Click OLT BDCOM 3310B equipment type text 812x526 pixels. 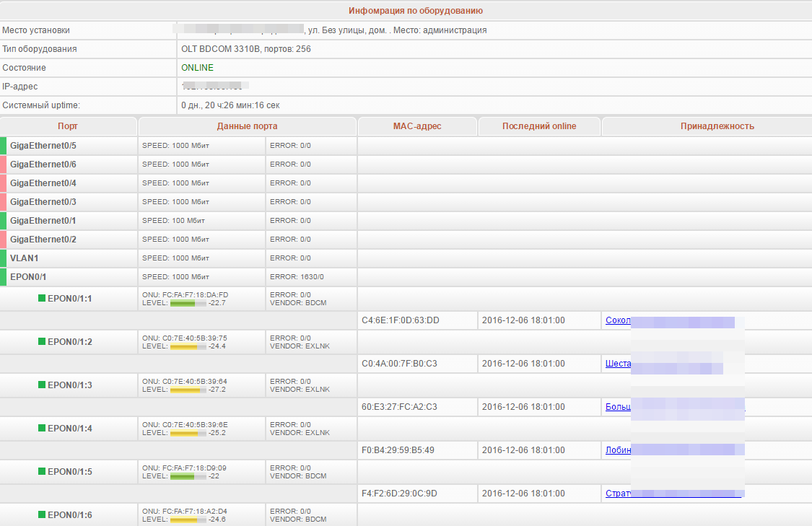[246, 49]
